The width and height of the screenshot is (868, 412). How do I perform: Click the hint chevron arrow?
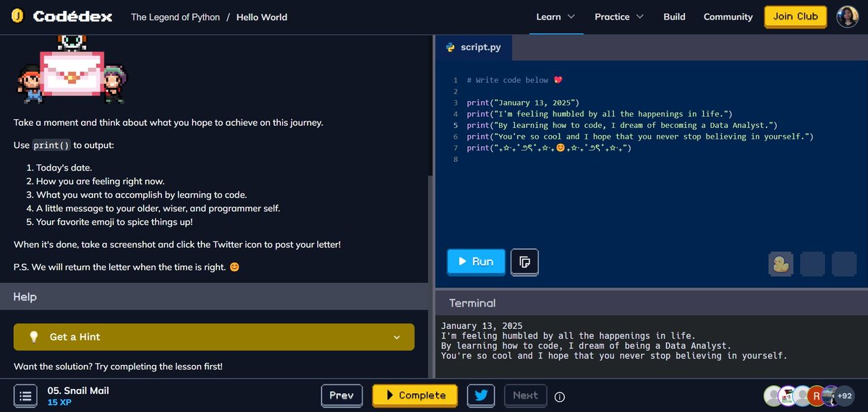coord(396,338)
